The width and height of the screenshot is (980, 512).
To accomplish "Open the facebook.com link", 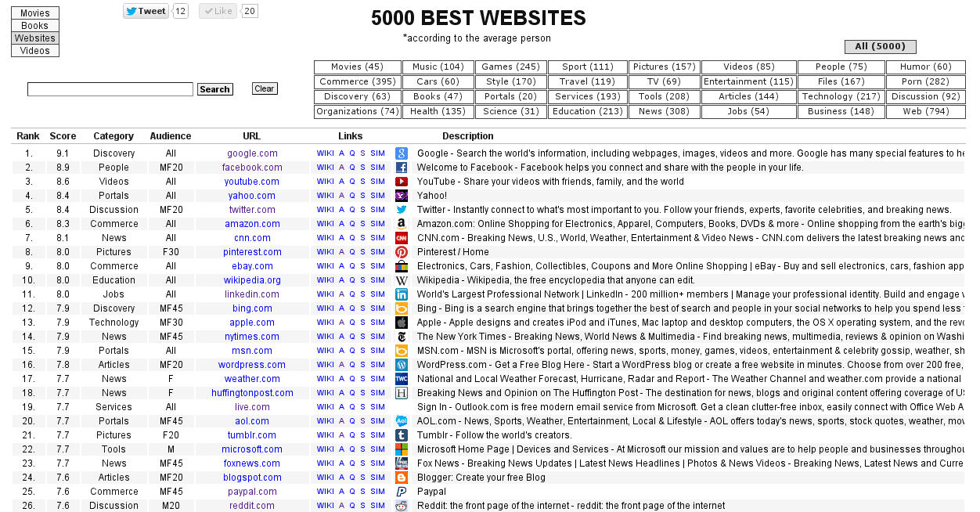I will [x=252, y=168].
